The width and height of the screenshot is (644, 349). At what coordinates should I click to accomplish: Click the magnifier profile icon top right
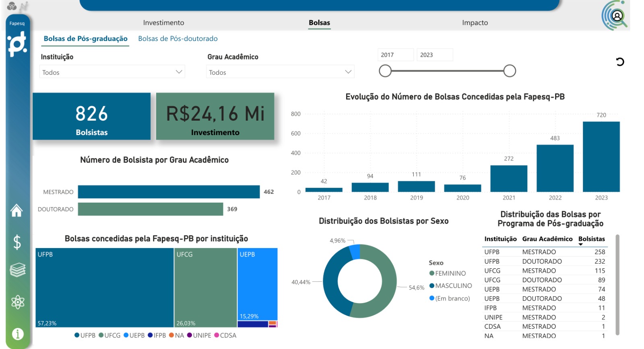click(x=615, y=16)
